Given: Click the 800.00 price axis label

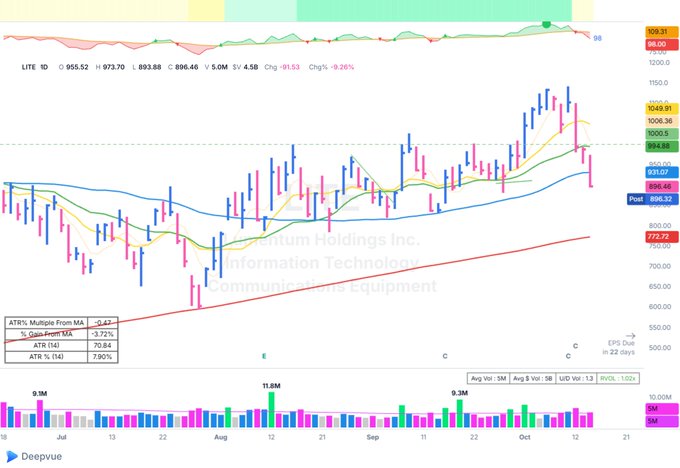Looking at the screenshot, I should [x=660, y=226].
